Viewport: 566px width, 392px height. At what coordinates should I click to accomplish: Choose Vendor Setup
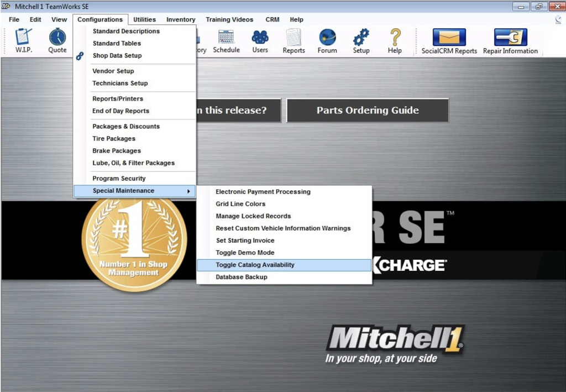[x=135, y=71]
